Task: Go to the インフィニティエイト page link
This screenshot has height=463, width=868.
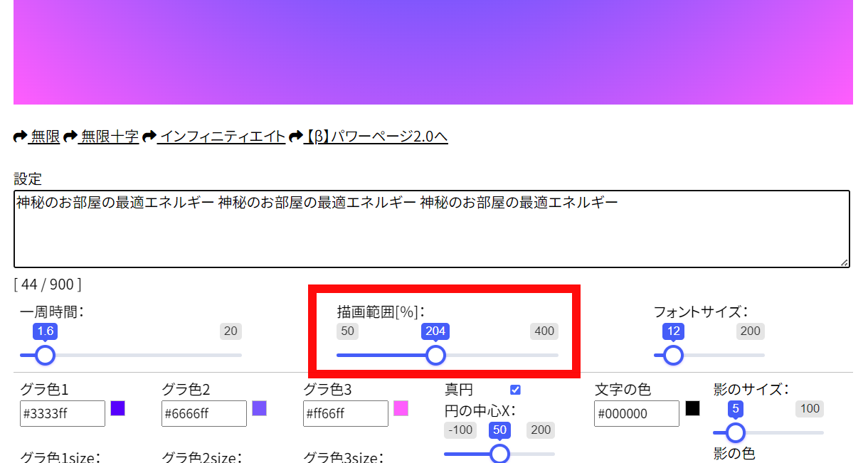Action: pyautogui.click(x=222, y=137)
